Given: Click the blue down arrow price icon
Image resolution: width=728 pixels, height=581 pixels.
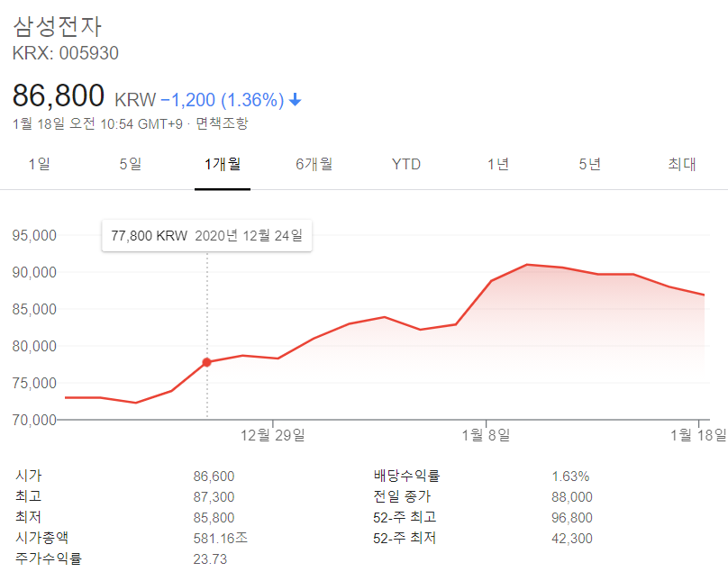Looking at the screenshot, I should tap(296, 100).
